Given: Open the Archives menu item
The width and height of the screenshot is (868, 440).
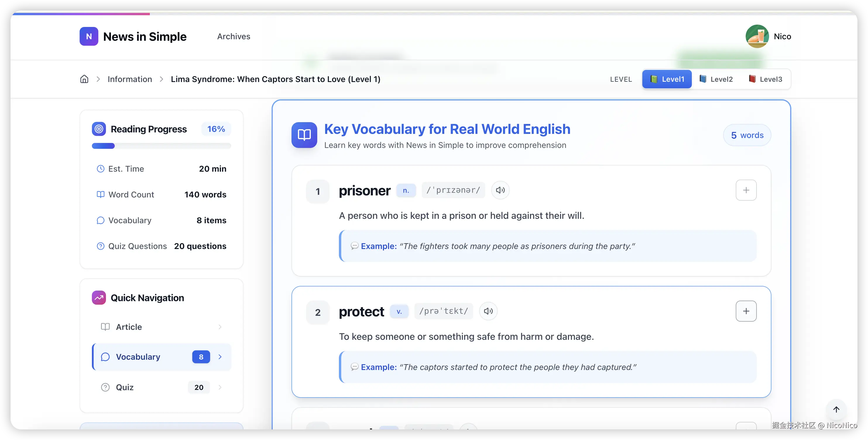Looking at the screenshot, I should click(234, 36).
